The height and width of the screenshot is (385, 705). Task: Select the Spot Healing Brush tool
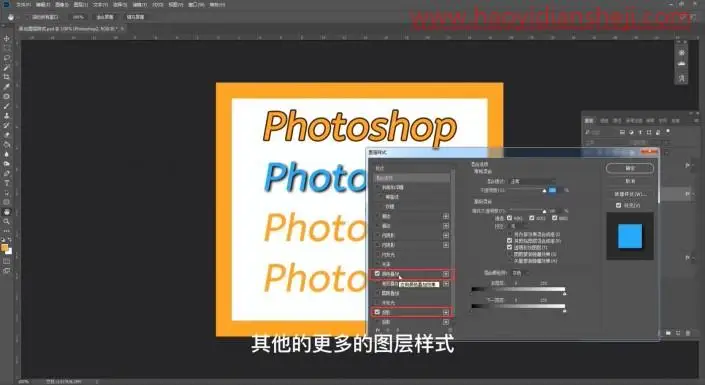6,96
